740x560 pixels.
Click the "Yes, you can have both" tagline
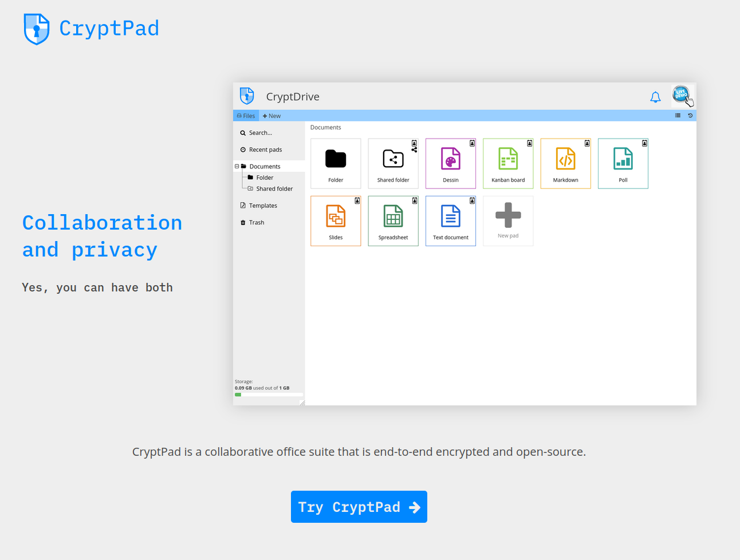coord(97,287)
